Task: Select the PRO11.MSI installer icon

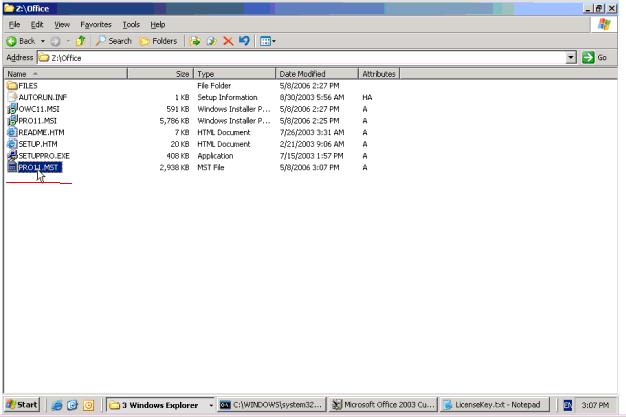Action: (x=12, y=121)
